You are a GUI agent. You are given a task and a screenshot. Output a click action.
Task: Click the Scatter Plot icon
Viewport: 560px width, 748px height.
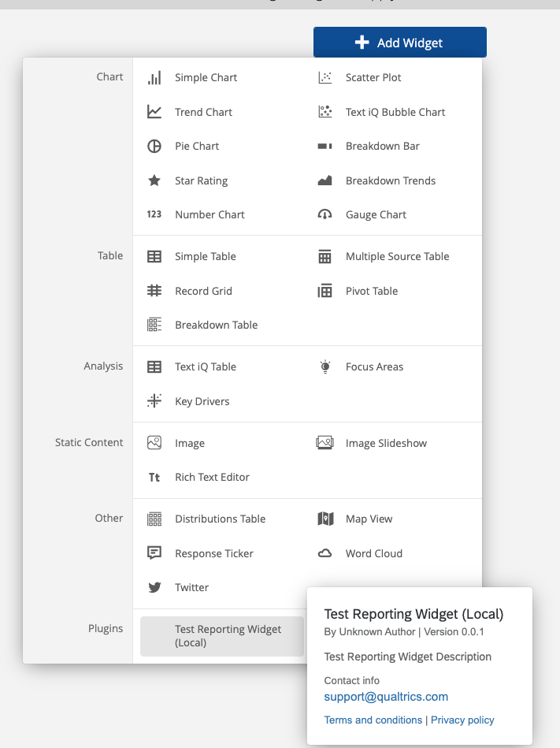click(x=325, y=77)
